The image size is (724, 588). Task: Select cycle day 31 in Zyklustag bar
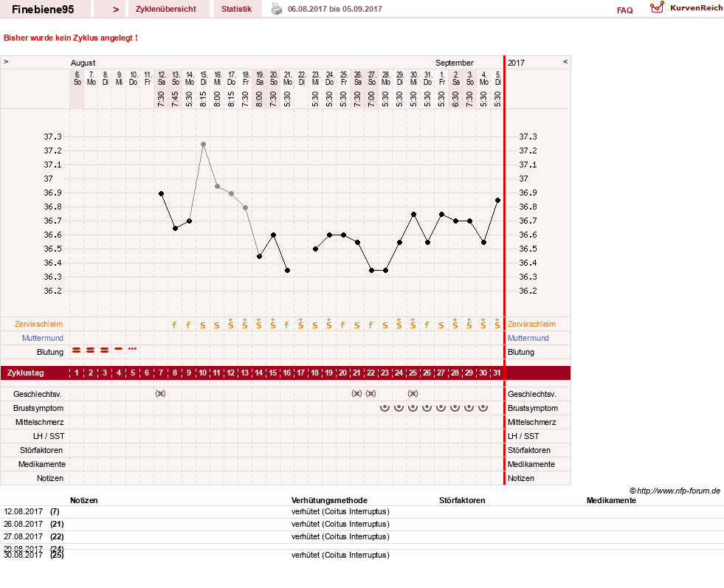pyautogui.click(x=497, y=373)
